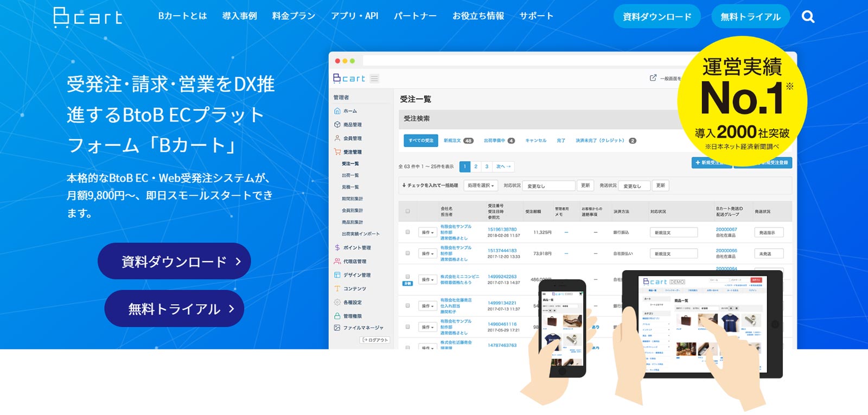
Task: Tick the select-all checkbox in table header
Action: (x=407, y=212)
